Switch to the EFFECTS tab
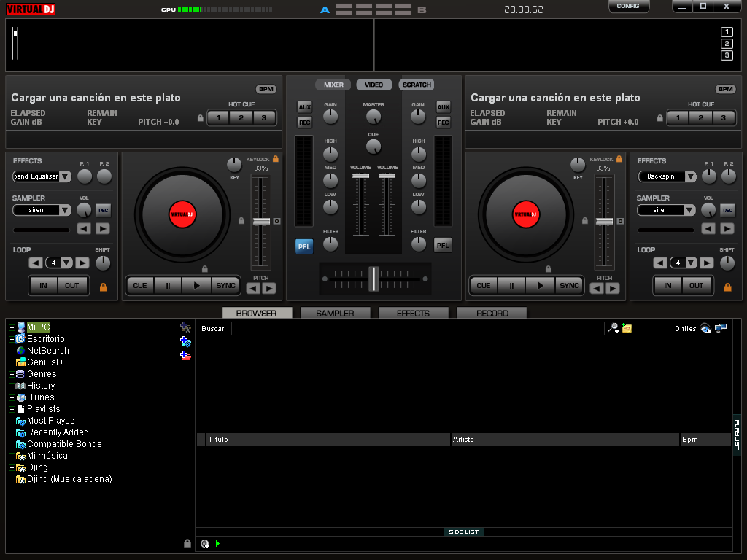 (413, 313)
